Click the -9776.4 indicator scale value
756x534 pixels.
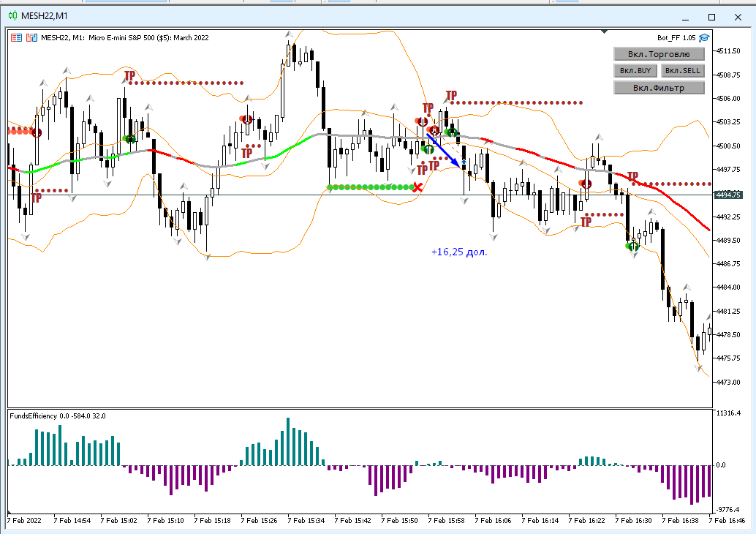tap(728, 509)
